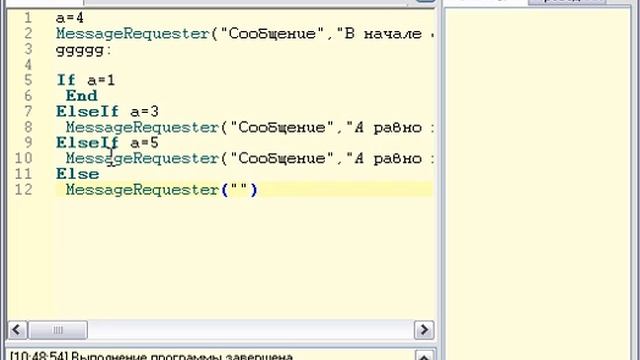This screenshot has width=640, height=360.
Task: Place cursor on the "a=4" line
Action: coord(70,18)
